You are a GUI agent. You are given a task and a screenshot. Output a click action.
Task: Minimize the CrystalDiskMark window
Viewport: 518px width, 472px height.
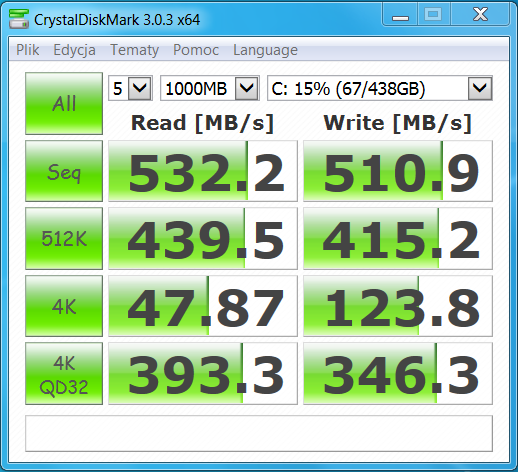[400, 15]
